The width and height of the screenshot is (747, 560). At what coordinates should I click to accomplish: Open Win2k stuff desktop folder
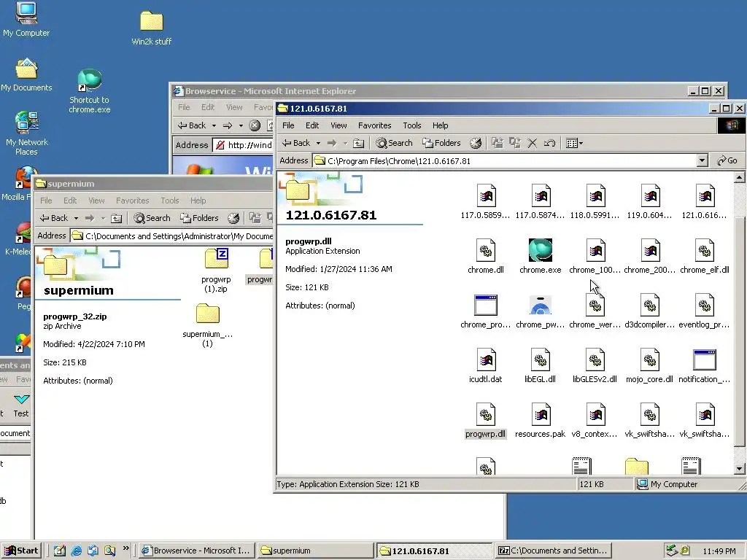click(x=152, y=28)
